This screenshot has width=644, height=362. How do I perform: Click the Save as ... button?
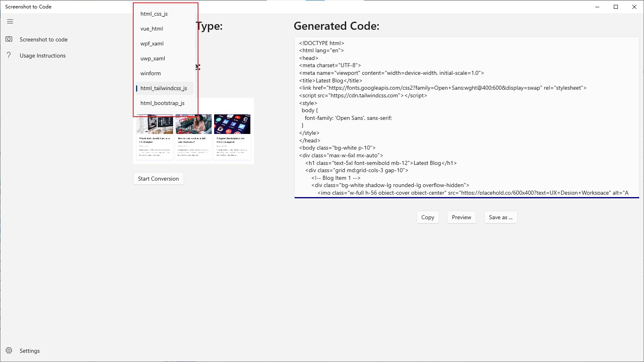pyautogui.click(x=501, y=217)
